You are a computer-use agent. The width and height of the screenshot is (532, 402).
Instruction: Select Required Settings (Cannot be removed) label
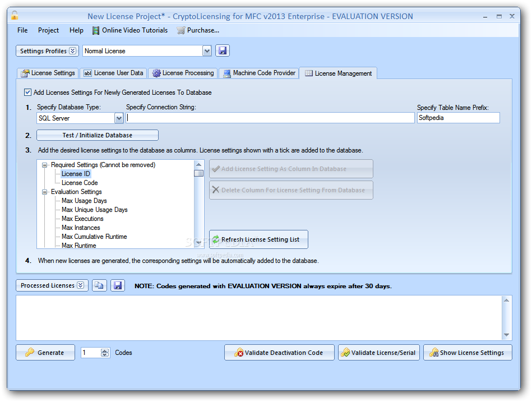coord(103,165)
